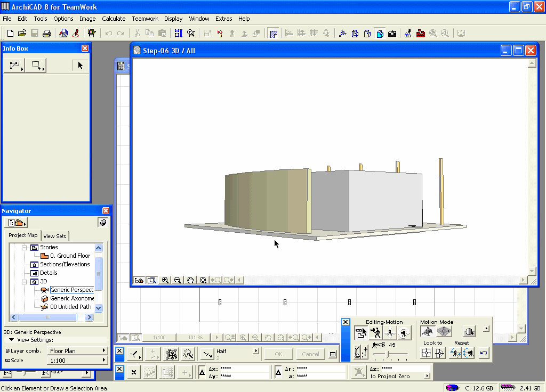Screen dimensions: 546x392
Task: Select 0. Ground Floor story item
Action: click(70, 256)
